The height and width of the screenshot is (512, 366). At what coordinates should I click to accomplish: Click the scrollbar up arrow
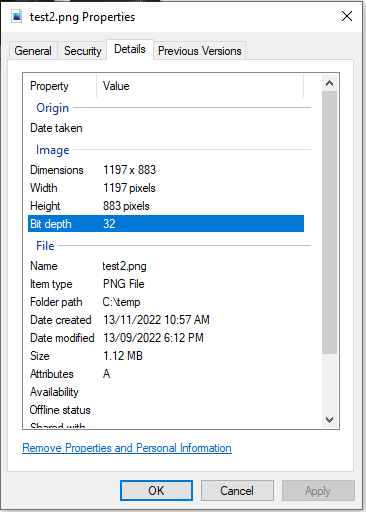coord(329,83)
